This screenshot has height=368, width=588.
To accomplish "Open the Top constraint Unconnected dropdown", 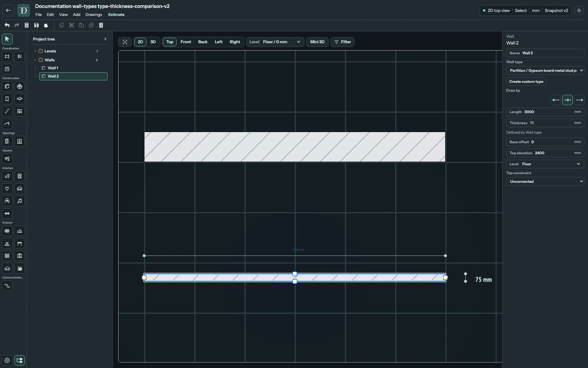I will pyautogui.click(x=545, y=182).
